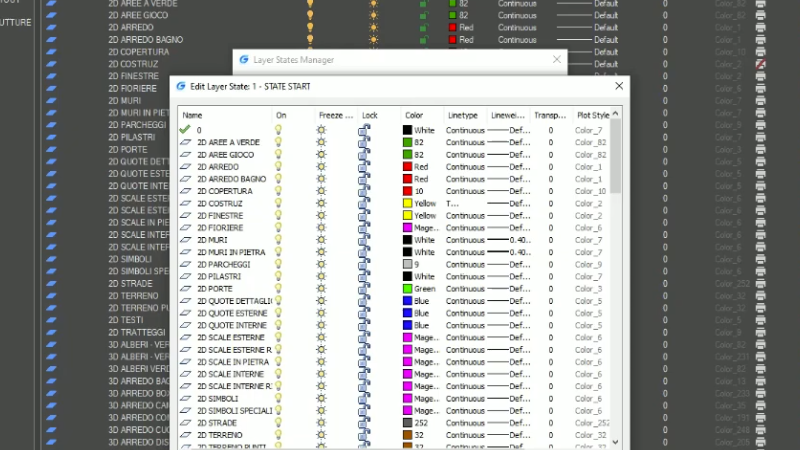This screenshot has width=800, height=450.
Task: Click the no-plot printer icon for 2D COSTRUZ
Action: click(760, 64)
